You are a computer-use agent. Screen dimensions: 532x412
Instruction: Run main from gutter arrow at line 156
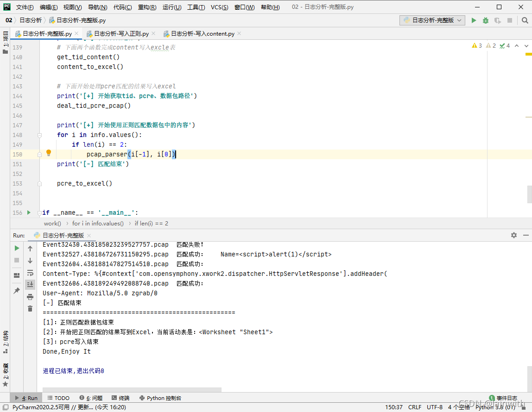(29, 212)
